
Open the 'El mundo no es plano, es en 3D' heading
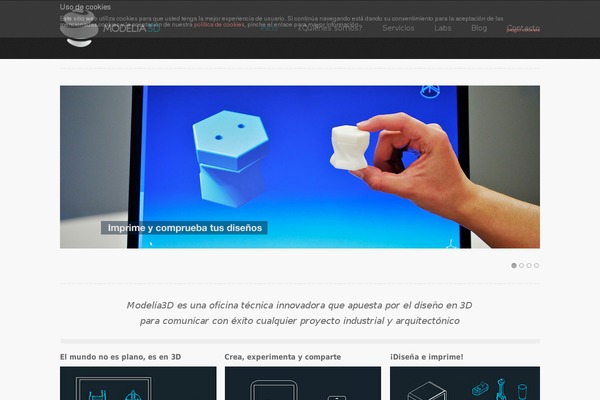[121, 357]
